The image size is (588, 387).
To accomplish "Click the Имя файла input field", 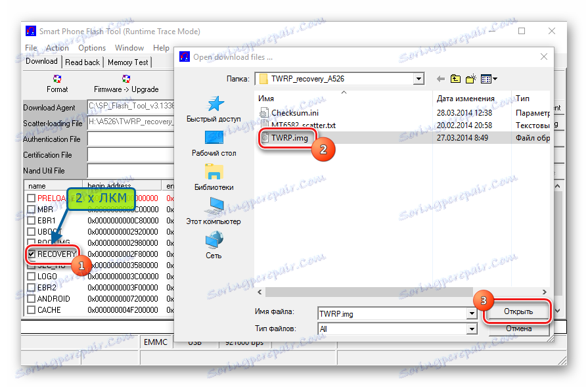I will (x=392, y=313).
